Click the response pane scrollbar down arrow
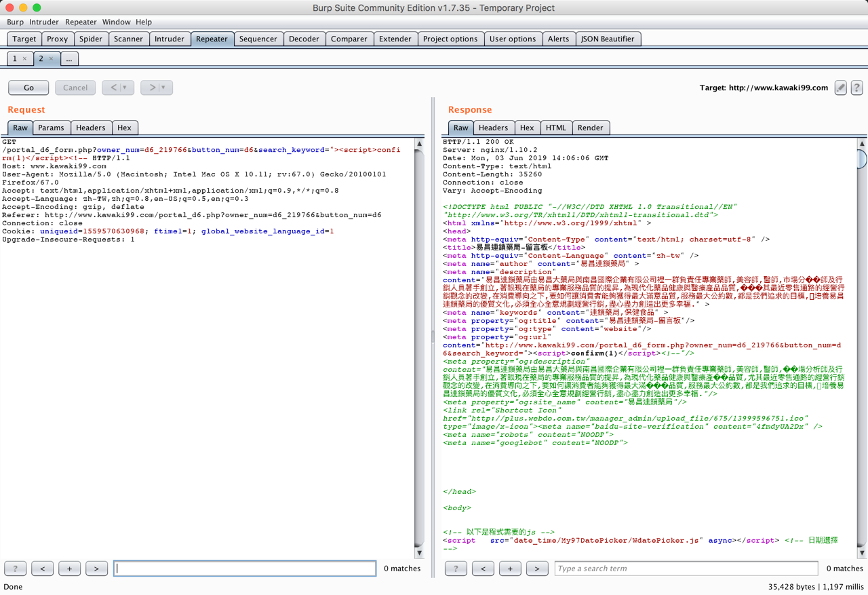 point(862,553)
